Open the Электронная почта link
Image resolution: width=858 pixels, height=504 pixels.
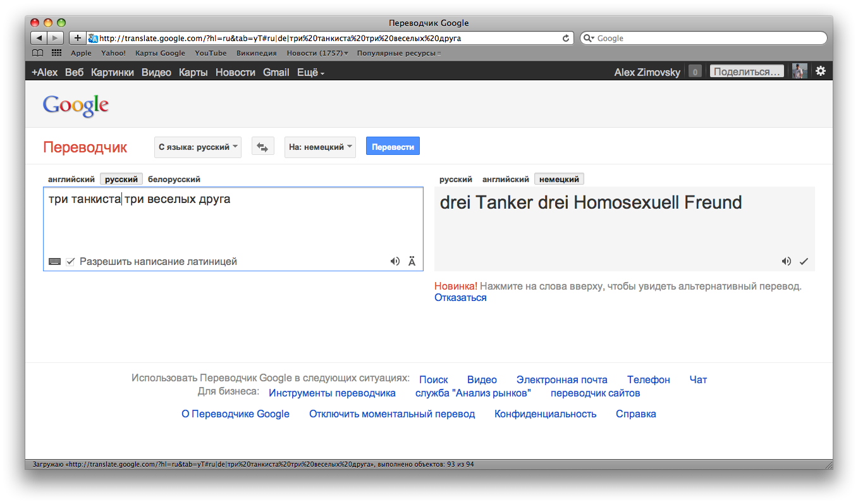561,379
